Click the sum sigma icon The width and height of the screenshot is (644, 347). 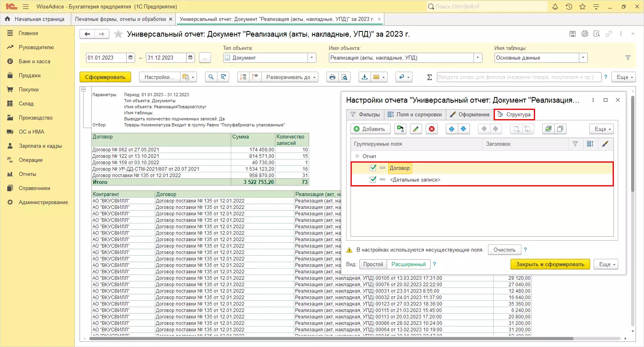(x=429, y=77)
